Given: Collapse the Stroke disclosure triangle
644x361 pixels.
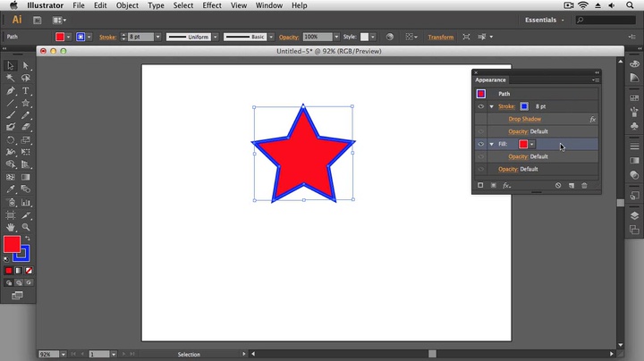Looking at the screenshot, I should pos(491,106).
